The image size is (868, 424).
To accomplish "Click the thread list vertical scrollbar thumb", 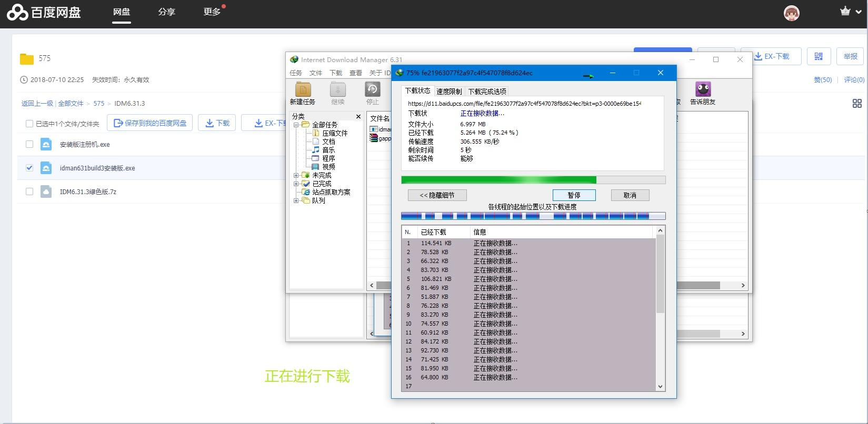I will 661,274.
